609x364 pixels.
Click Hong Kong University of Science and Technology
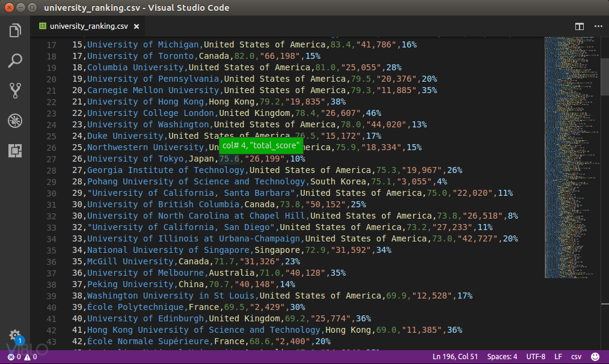point(204,330)
